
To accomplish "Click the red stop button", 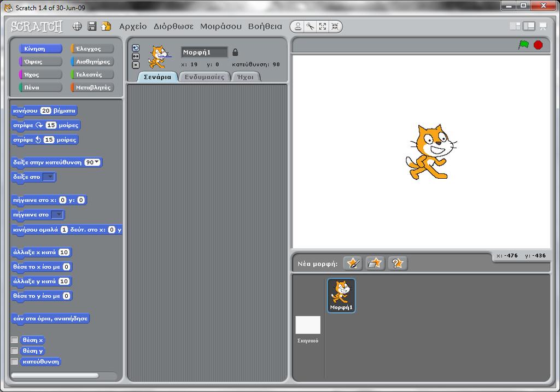I will pos(538,45).
